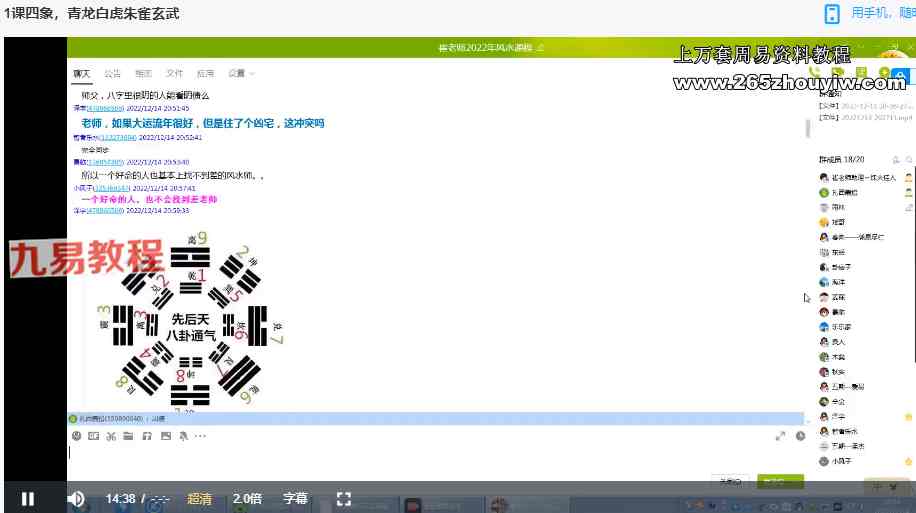
Task: Click the scissors screenshot tool icon
Action: click(111, 436)
